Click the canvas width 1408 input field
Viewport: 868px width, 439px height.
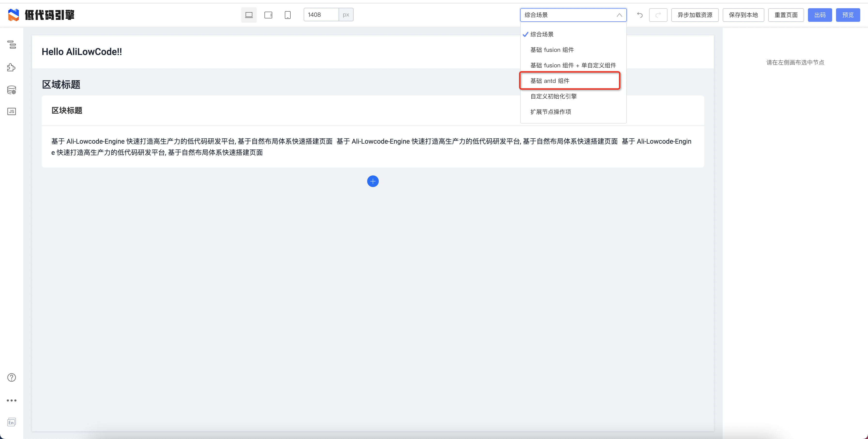click(321, 15)
